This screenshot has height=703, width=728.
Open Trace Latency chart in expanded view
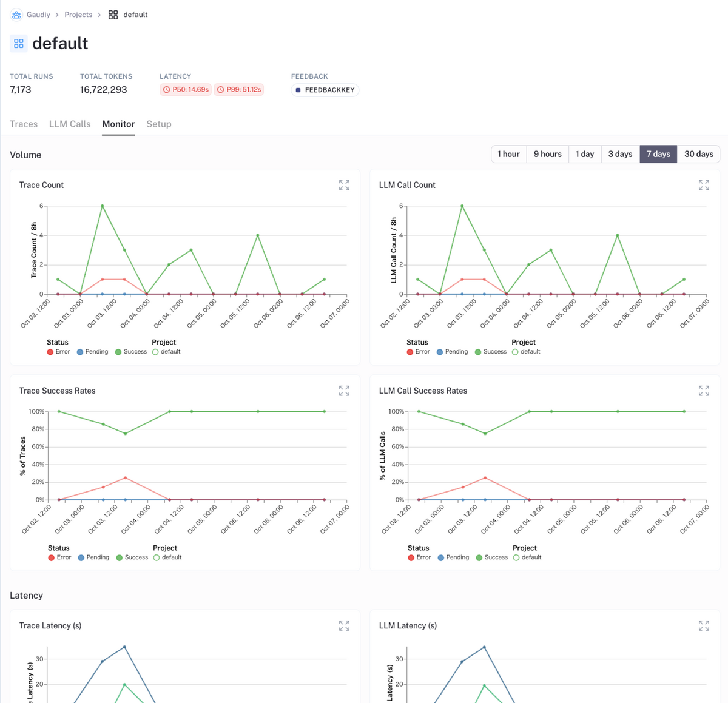coord(344,625)
